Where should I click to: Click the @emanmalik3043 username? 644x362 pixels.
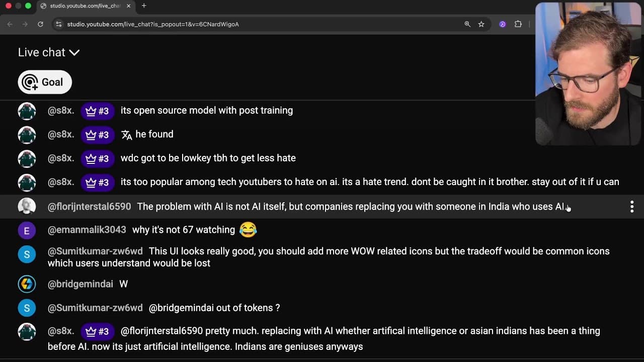87,230
